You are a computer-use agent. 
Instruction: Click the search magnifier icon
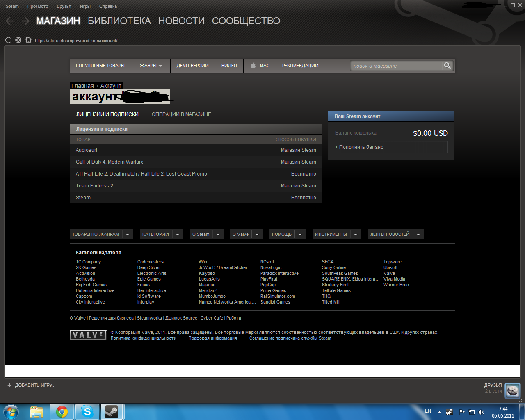coord(447,66)
